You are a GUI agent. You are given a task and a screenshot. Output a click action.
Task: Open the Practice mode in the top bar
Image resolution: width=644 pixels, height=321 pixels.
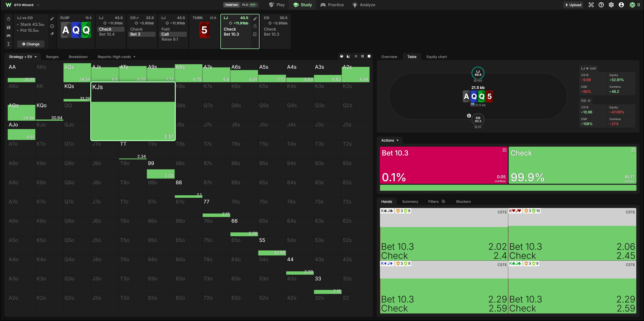click(332, 5)
